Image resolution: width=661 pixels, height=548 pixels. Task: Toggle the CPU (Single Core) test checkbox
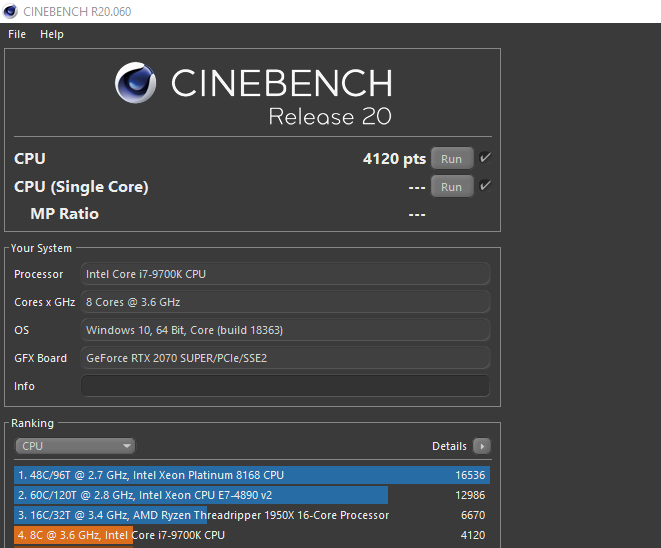click(x=485, y=186)
